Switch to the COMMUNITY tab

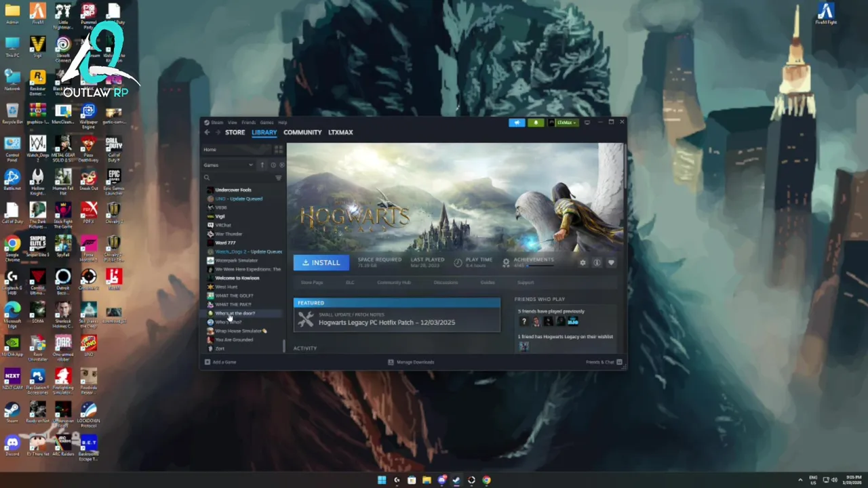[x=302, y=132]
